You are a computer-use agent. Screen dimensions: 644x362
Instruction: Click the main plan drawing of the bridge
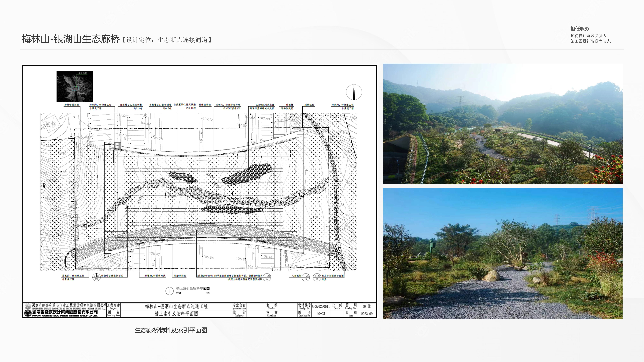click(x=198, y=192)
